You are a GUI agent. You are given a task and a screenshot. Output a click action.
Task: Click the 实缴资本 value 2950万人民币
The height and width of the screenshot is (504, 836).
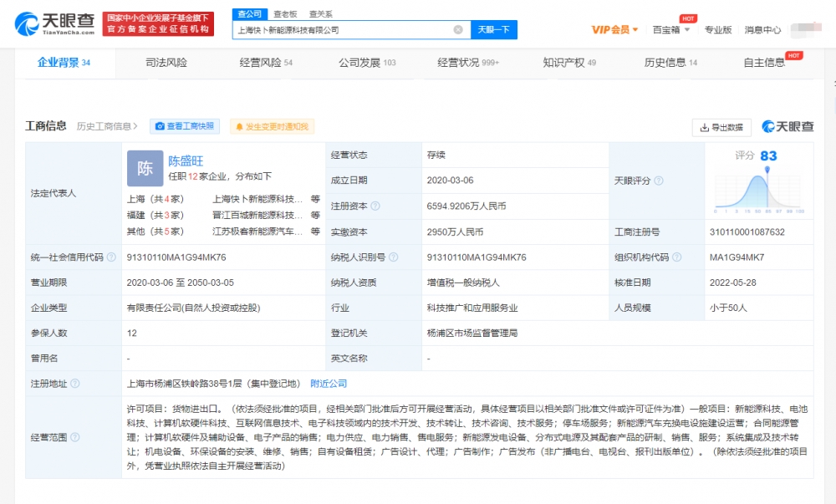pos(455,232)
